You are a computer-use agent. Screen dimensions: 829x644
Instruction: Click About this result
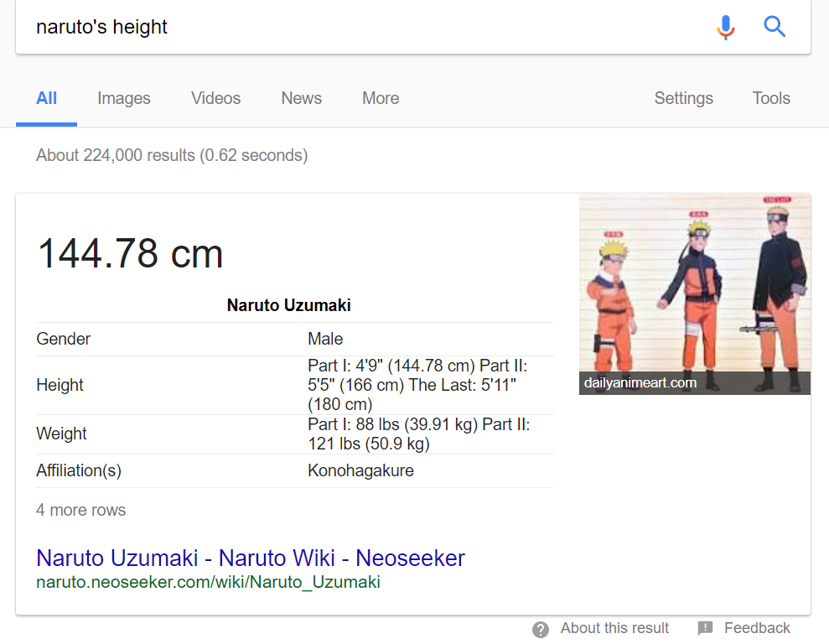pos(614,628)
